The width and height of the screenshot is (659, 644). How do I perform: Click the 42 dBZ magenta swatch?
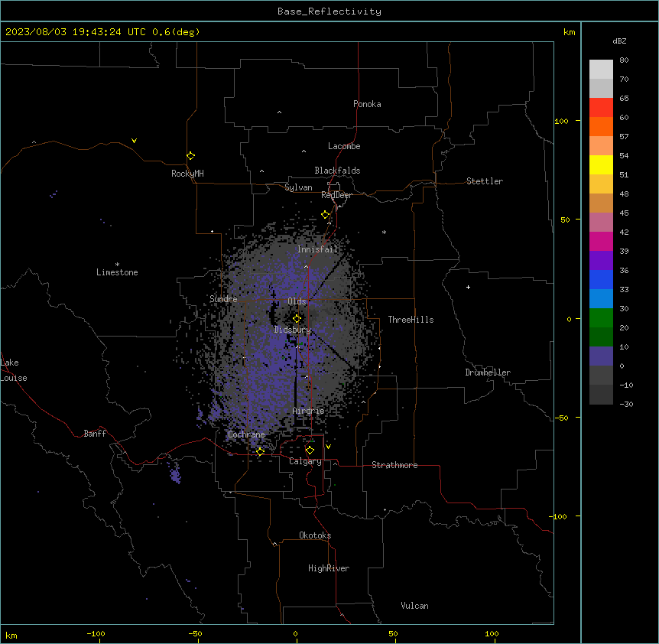(x=601, y=241)
